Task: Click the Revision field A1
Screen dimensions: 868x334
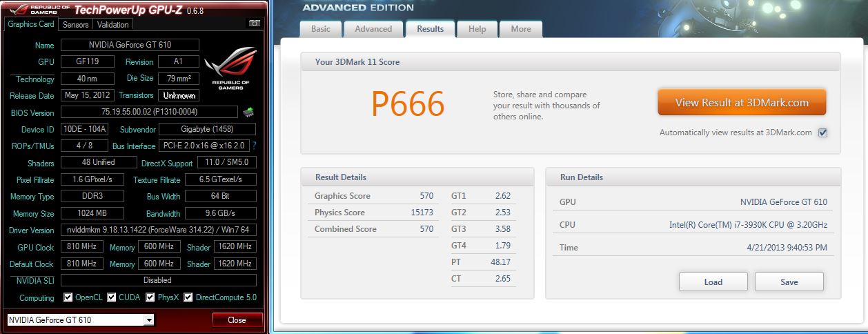Action: click(x=179, y=61)
